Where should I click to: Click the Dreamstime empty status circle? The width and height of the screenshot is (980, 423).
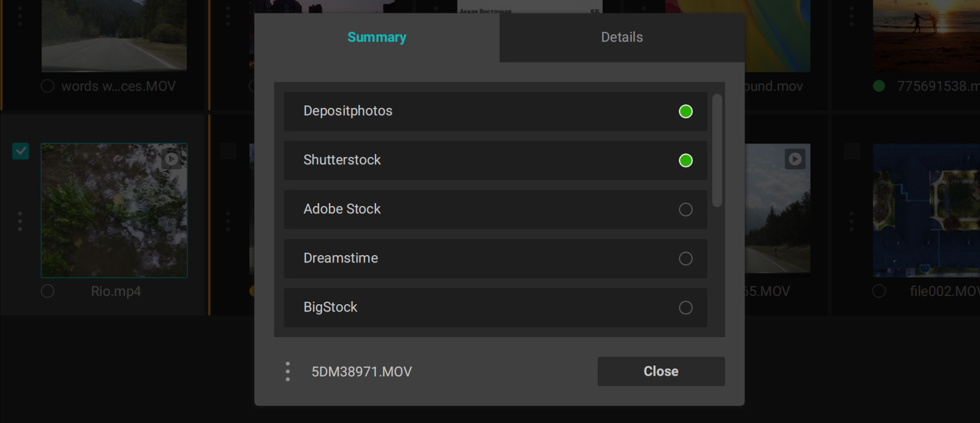[x=685, y=259]
